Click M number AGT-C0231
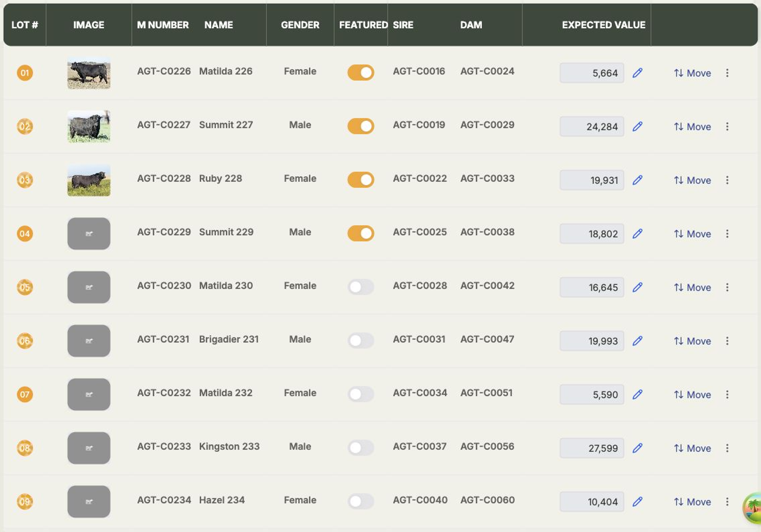 point(163,339)
